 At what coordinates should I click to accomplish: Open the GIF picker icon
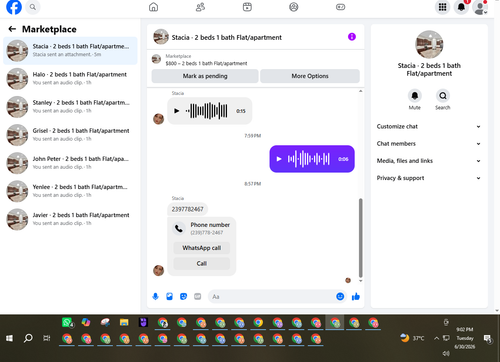coord(198,296)
